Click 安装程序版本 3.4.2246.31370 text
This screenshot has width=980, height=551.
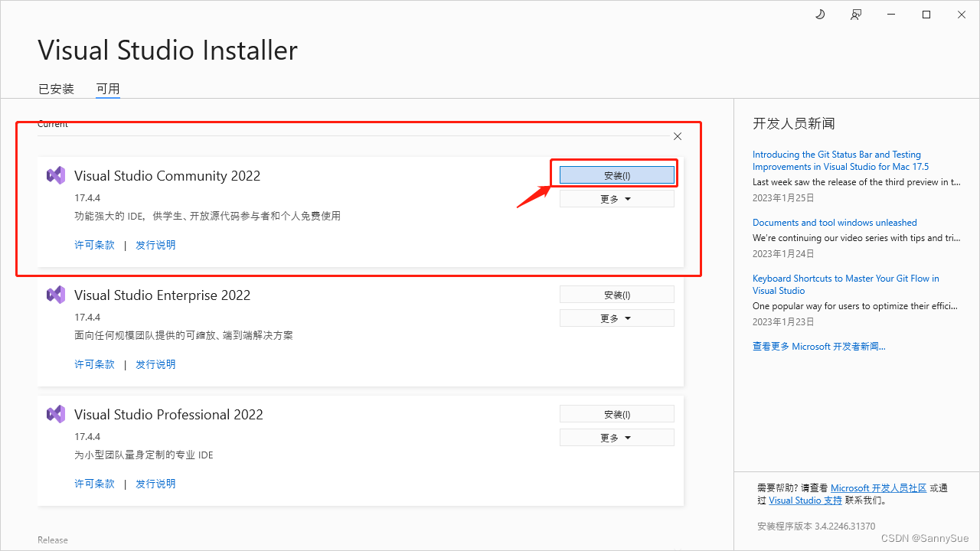click(x=815, y=527)
